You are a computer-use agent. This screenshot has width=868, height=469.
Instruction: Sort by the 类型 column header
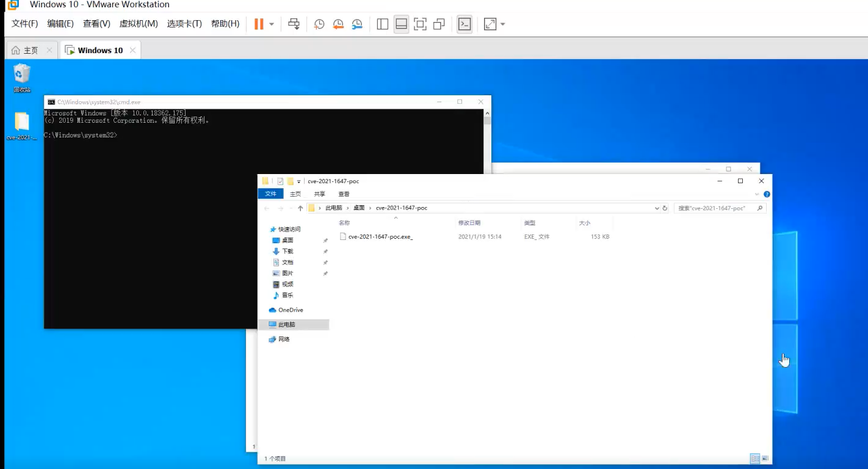[x=530, y=224]
